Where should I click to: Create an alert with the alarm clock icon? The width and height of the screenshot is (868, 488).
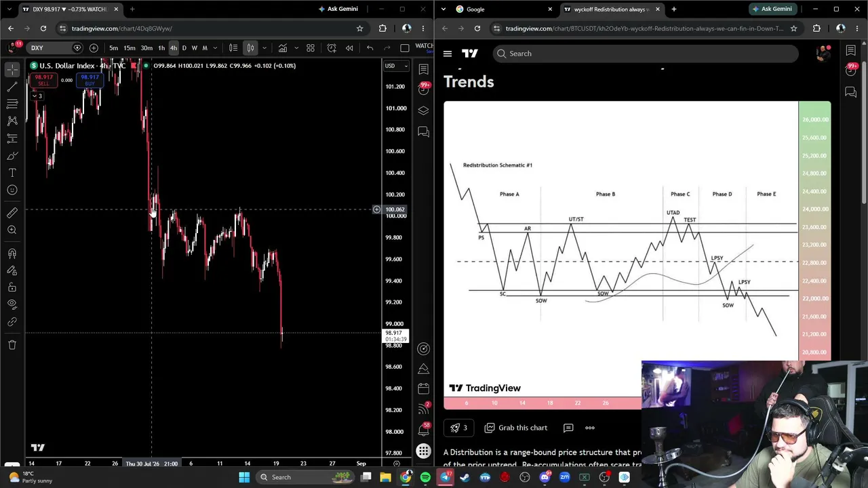coord(332,48)
